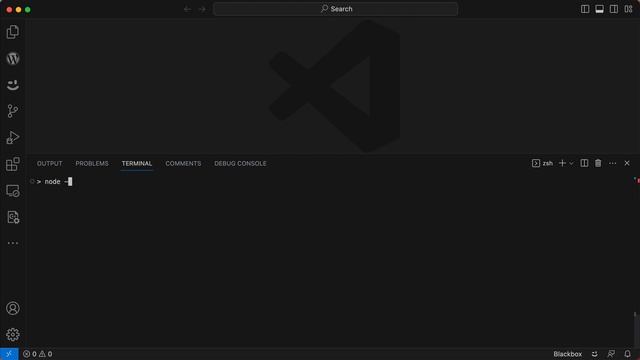Toggle the bottom panel layout icon
Viewport: 640px width, 360px height.
599,9
